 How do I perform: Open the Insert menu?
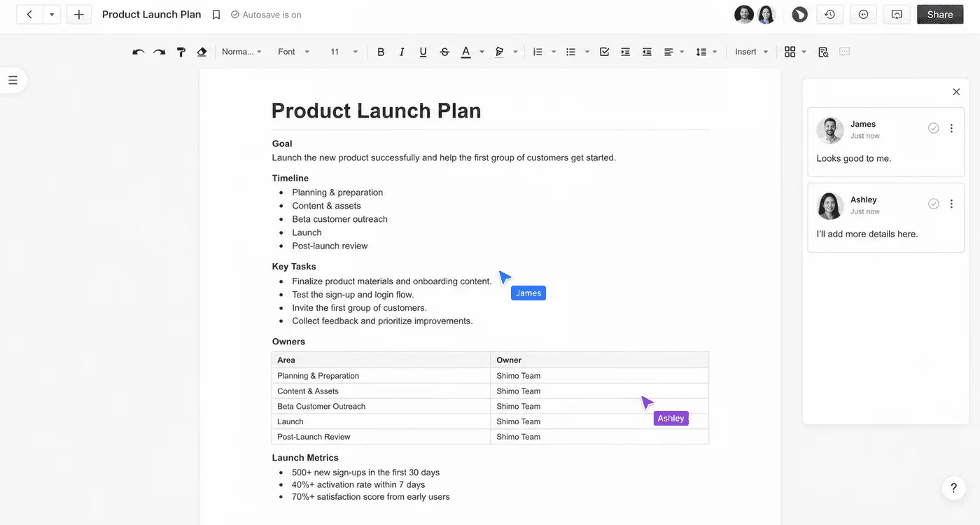pyautogui.click(x=751, y=52)
